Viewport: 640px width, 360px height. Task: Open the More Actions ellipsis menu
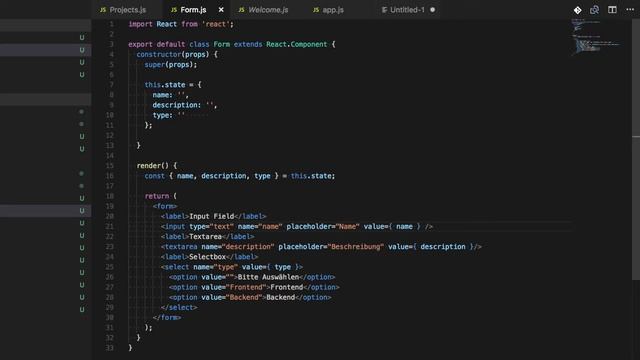[x=630, y=9]
